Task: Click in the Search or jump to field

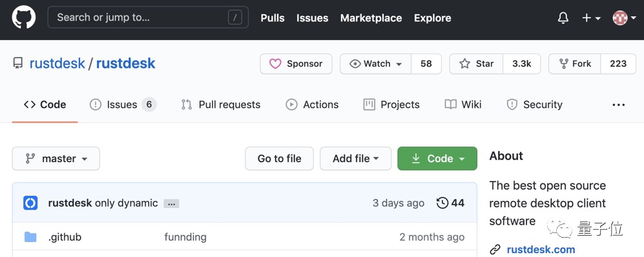Action: (x=148, y=17)
